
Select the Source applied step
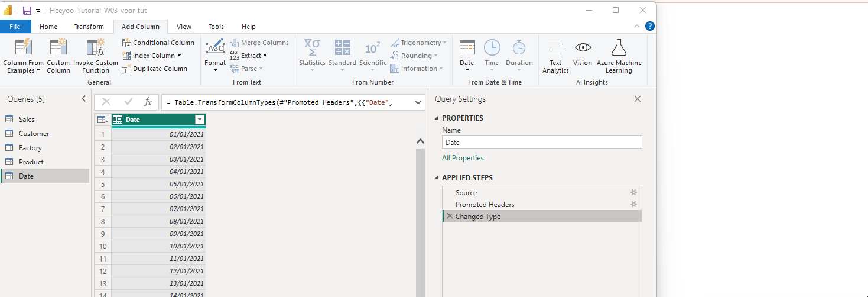(x=542, y=192)
